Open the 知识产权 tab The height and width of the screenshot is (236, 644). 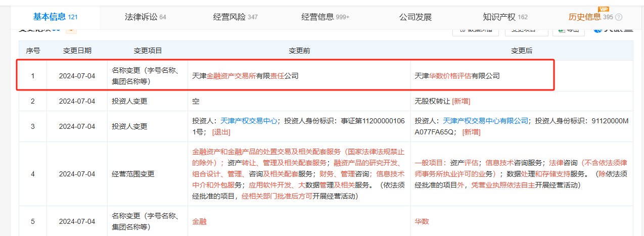(x=505, y=17)
